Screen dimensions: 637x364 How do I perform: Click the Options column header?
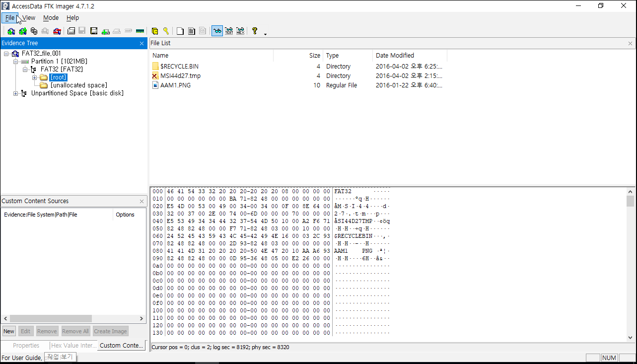pyautogui.click(x=129, y=215)
